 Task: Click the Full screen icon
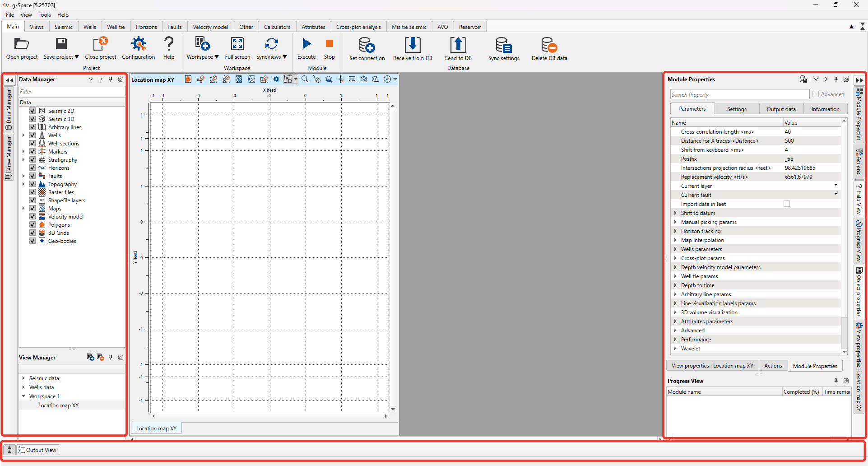pos(237,44)
